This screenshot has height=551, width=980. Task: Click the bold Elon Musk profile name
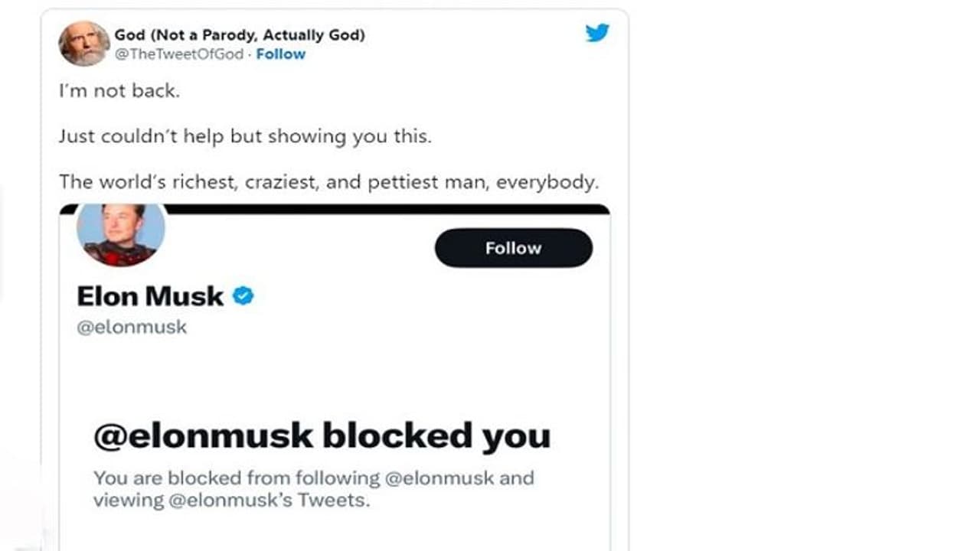click(x=150, y=295)
